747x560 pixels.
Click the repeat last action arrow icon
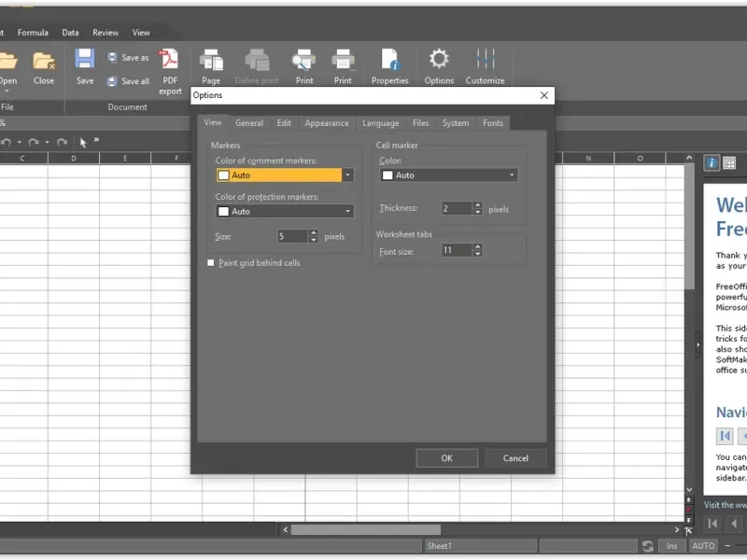pyautogui.click(x=62, y=143)
